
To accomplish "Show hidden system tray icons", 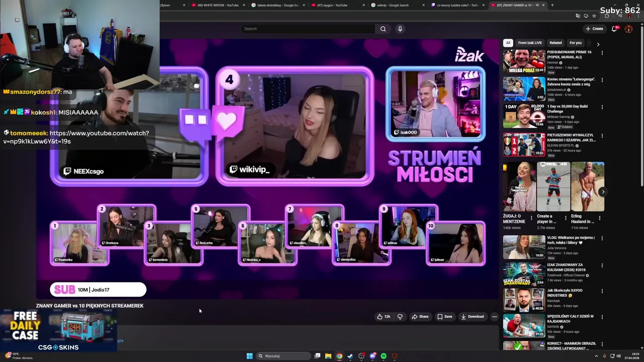I will pos(596,356).
